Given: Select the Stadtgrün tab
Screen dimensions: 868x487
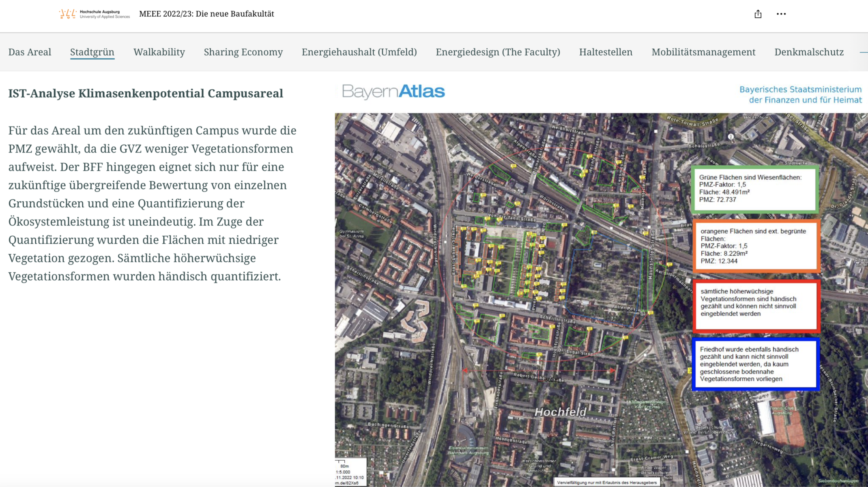Looking at the screenshot, I should point(92,52).
